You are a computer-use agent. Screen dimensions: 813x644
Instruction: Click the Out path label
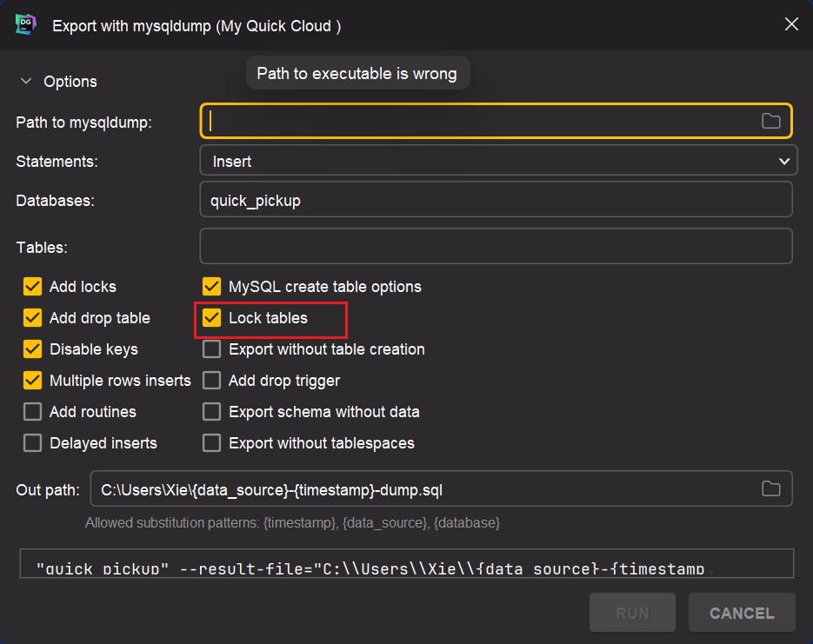[x=48, y=489]
